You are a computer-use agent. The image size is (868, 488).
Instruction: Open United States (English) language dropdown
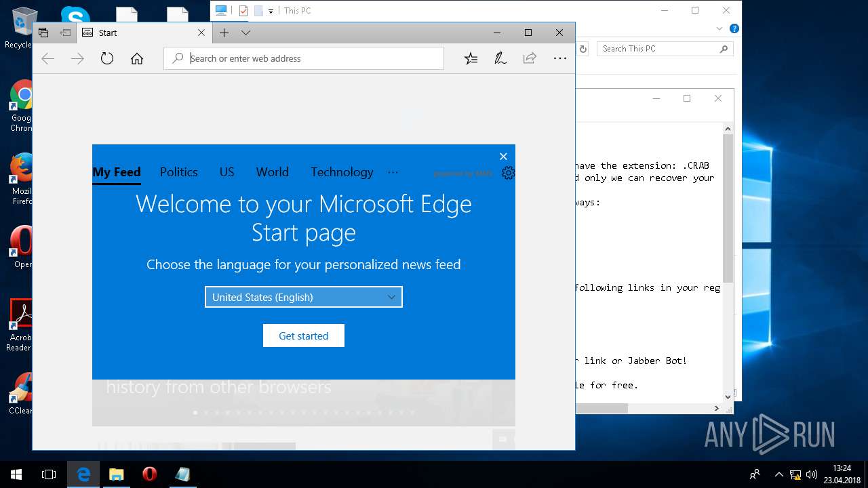(304, 297)
